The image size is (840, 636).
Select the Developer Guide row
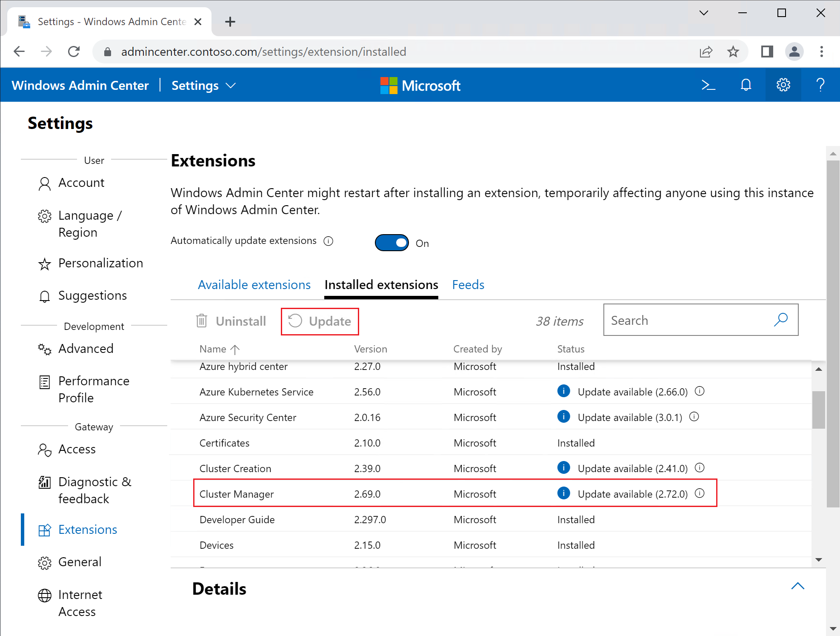click(x=491, y=519)
